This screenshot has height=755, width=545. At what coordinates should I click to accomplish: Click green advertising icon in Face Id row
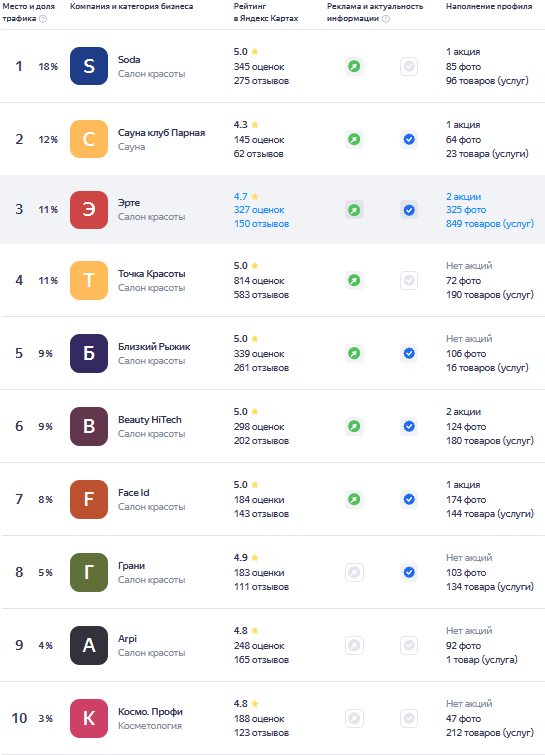pyautogui.click(x=354, y=499)
